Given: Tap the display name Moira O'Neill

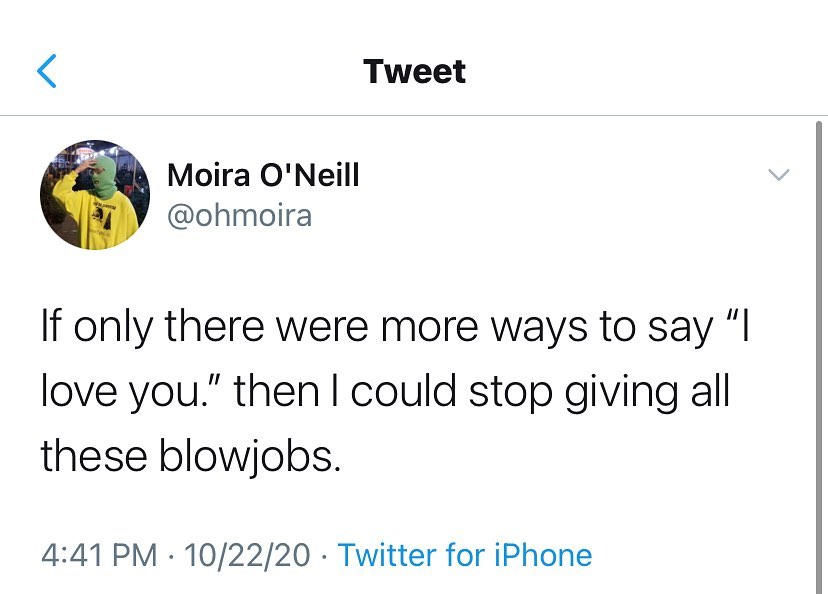Looking at the screenshot, I should (x=263, y=175).
